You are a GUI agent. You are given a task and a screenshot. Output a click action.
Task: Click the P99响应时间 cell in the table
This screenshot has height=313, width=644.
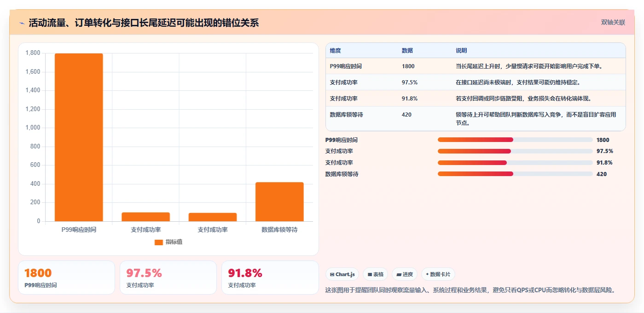point(346,66)
